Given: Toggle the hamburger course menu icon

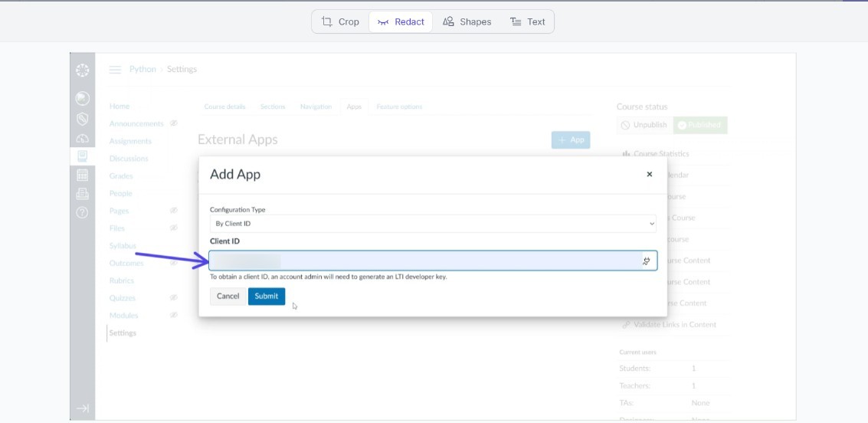Looking at the screenshot, I should [115, 70].
